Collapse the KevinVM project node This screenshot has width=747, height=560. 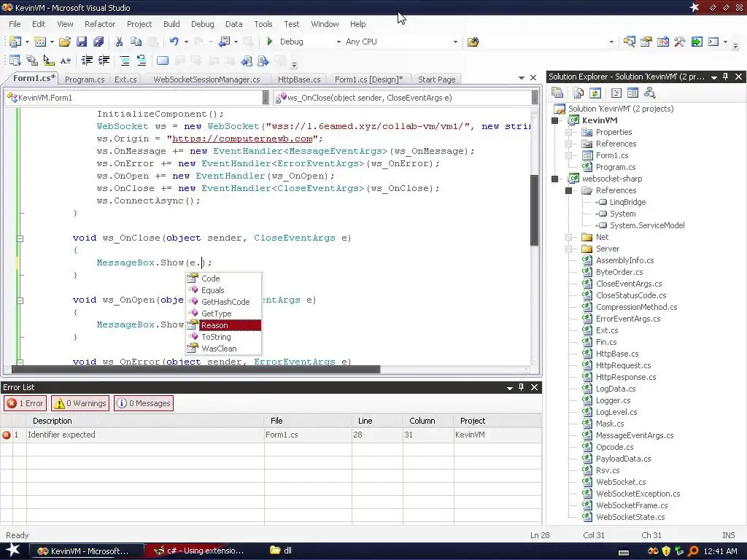coord(554,120)
